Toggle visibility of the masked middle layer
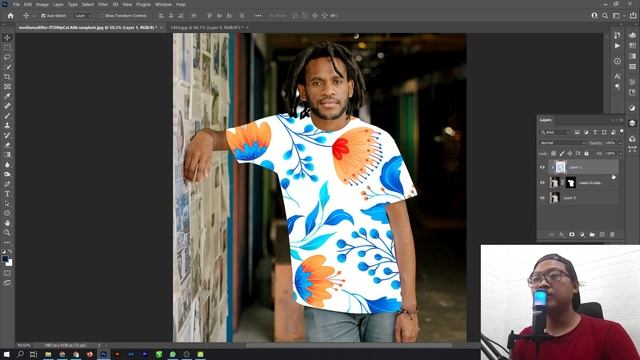The height and width of the screenshot is (360, 640). click(x=542, y=182)
